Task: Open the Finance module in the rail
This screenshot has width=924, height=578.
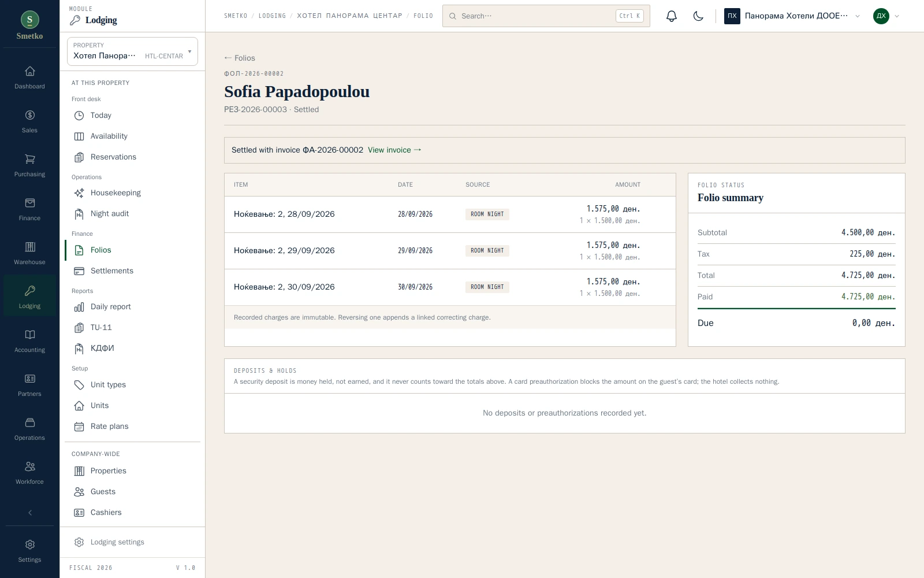Action: coord(29,210)
